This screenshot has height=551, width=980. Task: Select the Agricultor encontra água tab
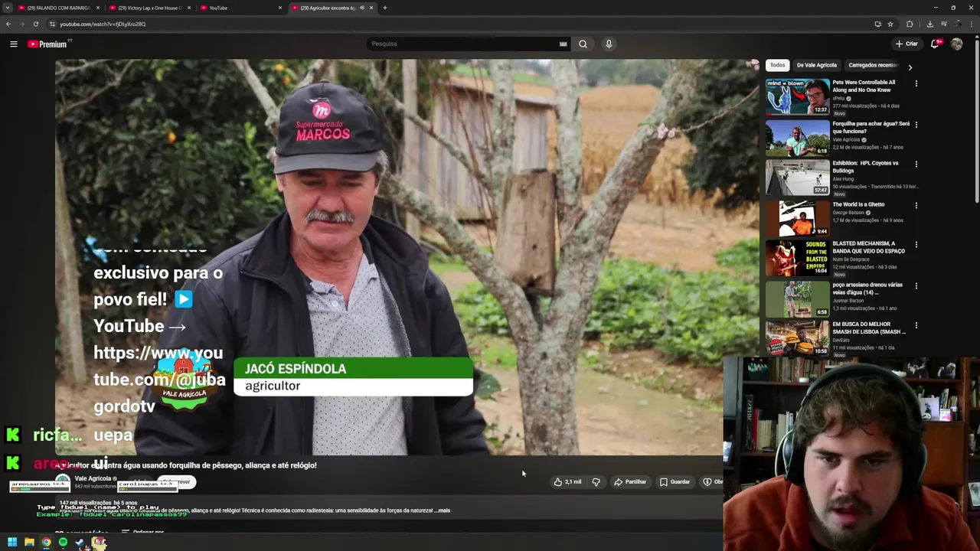tap(327, 8)
